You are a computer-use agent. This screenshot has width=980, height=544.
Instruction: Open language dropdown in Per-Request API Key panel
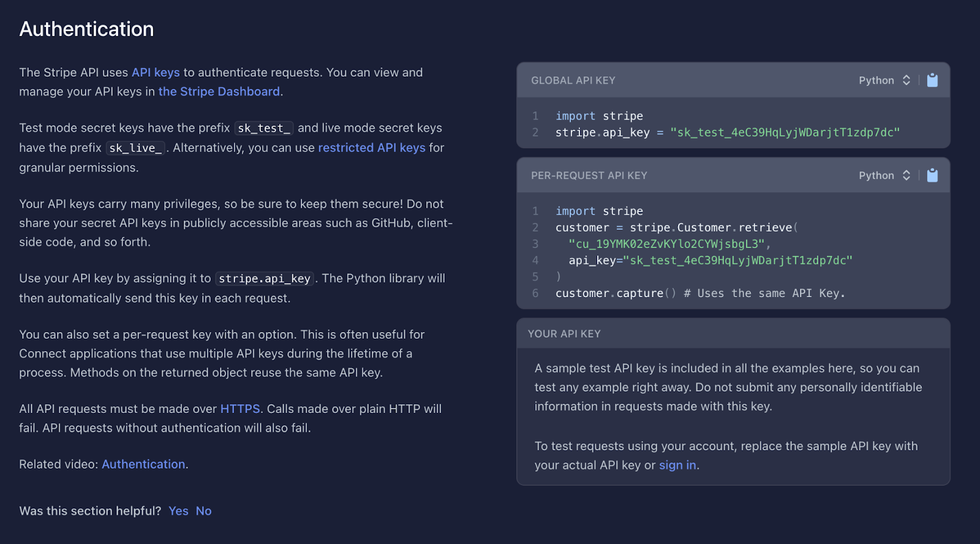click(884, 175)
